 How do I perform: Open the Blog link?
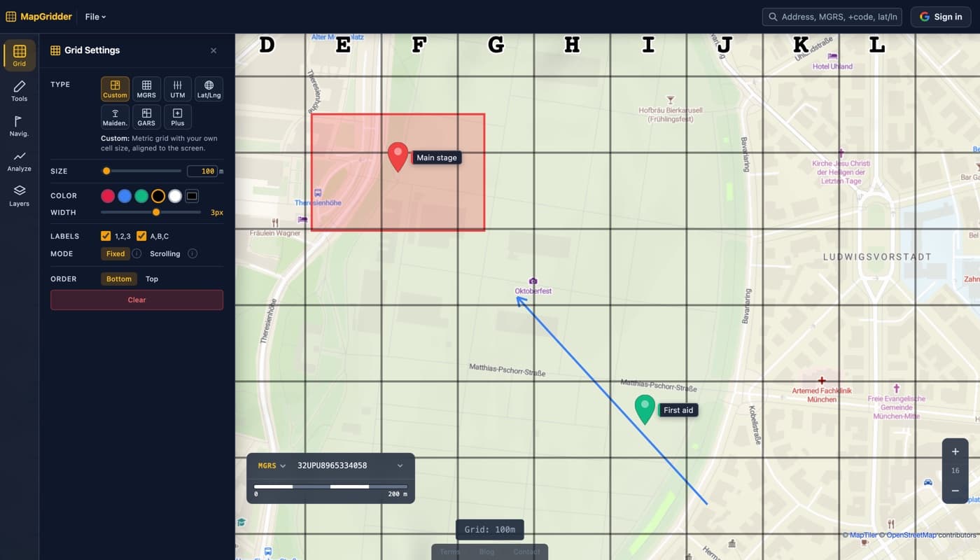pos(486,552)
